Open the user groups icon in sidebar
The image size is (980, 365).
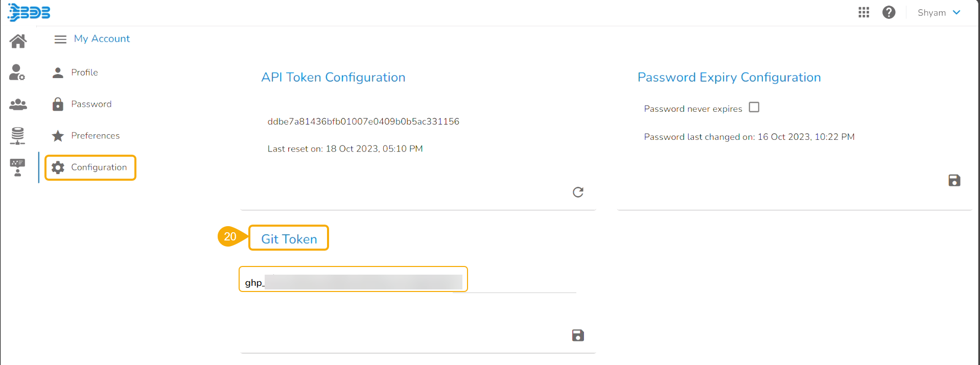click(x=18, y=104)
